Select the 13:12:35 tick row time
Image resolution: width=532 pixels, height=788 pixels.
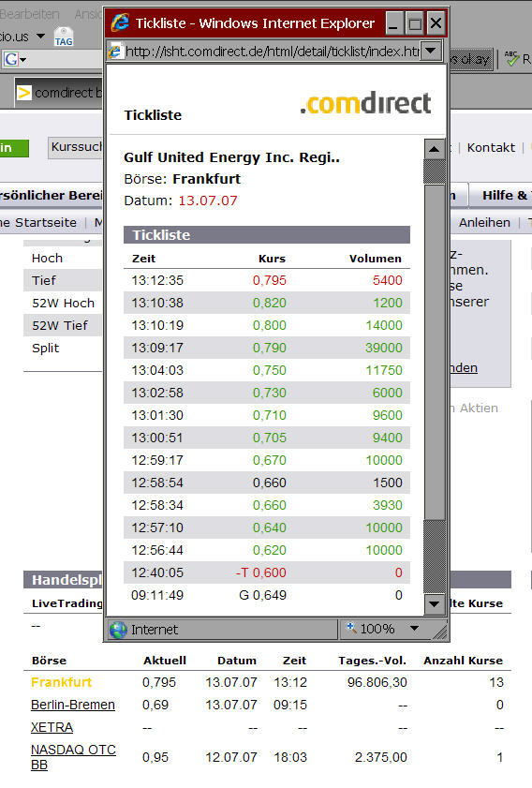[157, 280]
